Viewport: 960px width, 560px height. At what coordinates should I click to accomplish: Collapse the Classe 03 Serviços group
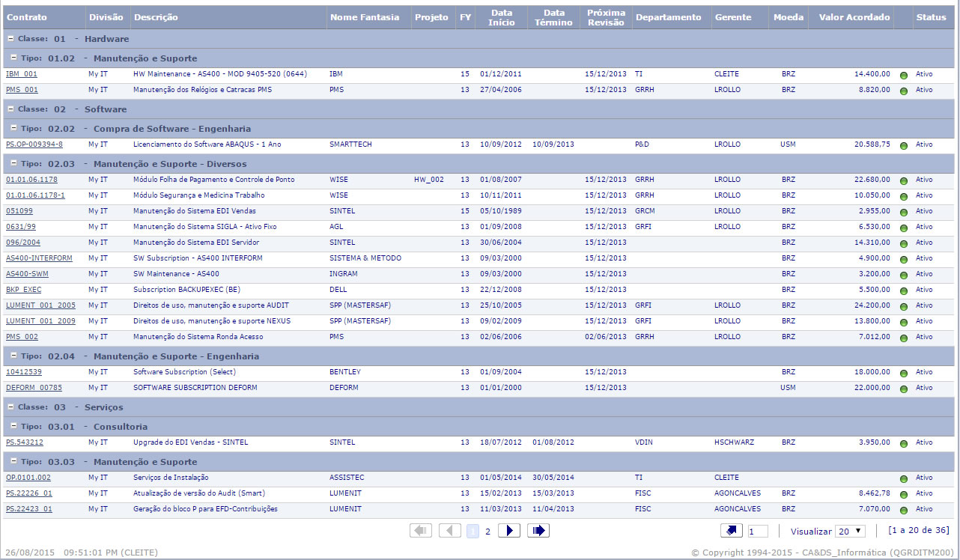[10, 407]
